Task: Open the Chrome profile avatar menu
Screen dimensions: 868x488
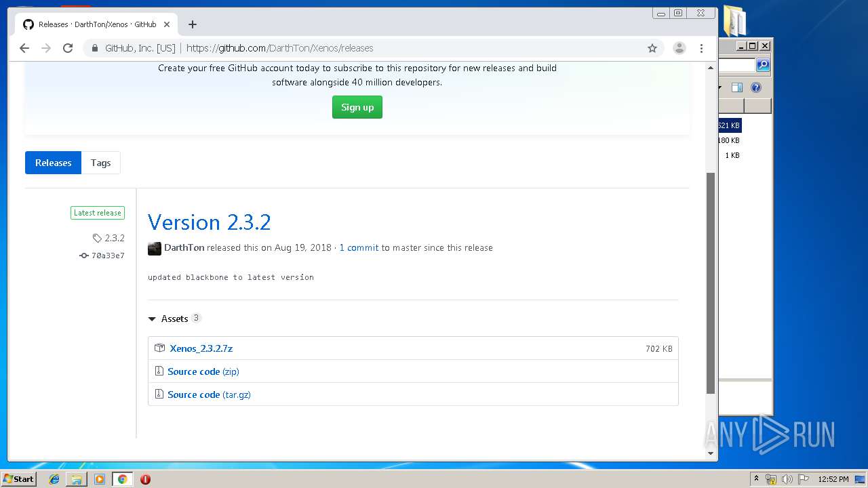Action: (679, 48)
